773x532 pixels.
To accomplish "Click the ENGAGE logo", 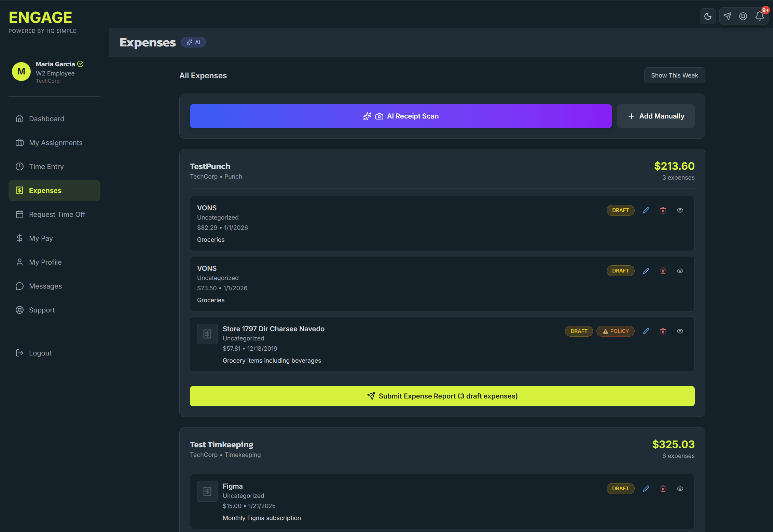I will (40, 17).
